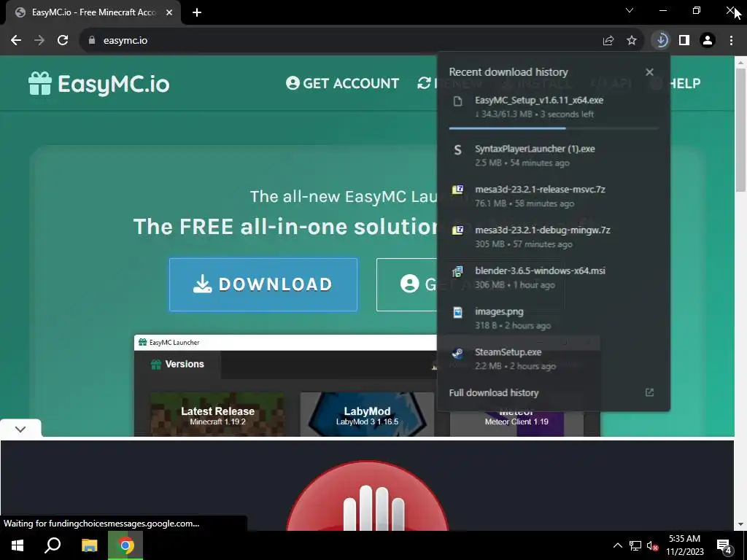Click the browser forward arrow

pos(39,41)
